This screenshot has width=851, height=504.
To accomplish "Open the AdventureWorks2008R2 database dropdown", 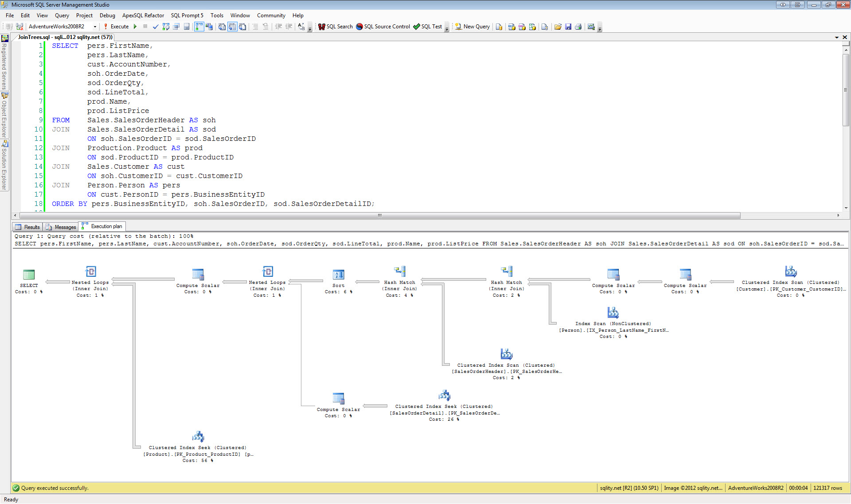I will pyautogui.click(x=95, y=27).
